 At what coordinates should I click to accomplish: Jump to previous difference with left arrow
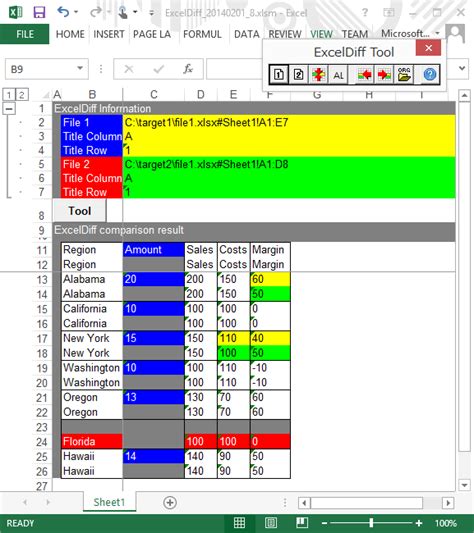[364, 74]
